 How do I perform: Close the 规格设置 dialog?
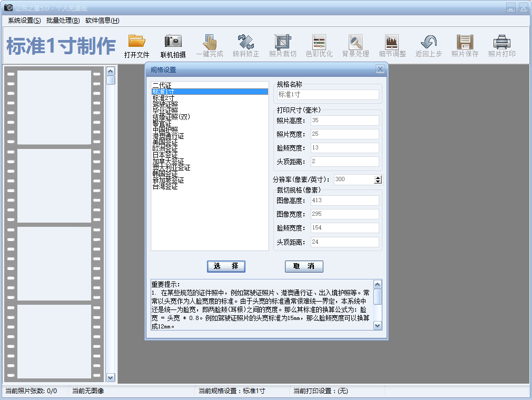pyautogui.click(x=380, y=69)
